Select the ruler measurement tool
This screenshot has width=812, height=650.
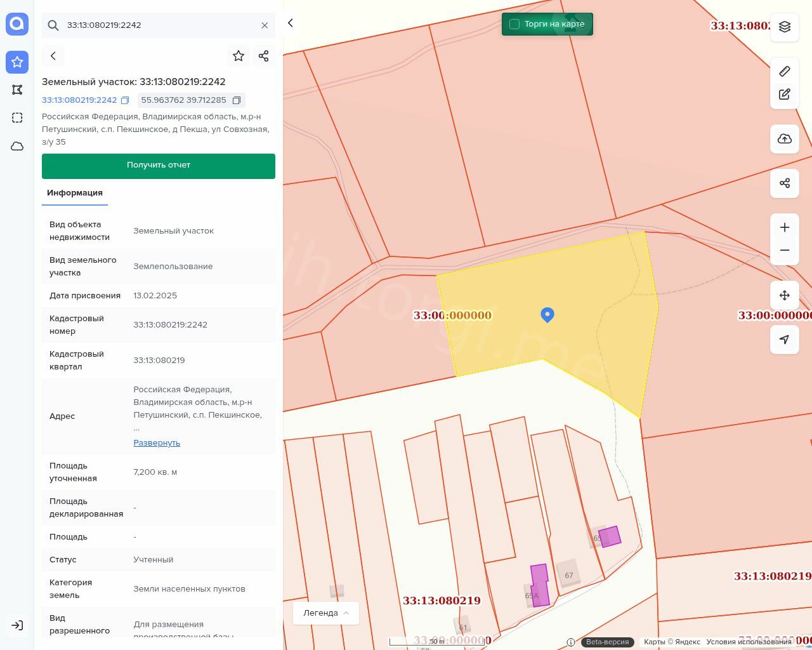click(x=785, y=71)
